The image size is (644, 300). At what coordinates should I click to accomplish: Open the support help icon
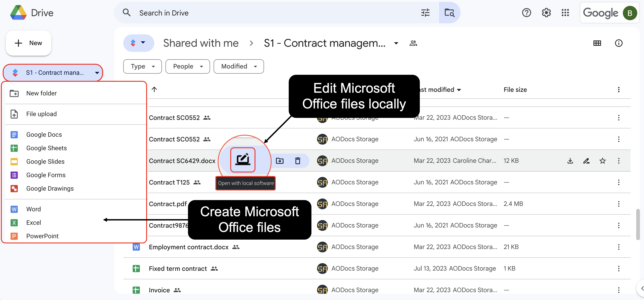click(526, 13)
